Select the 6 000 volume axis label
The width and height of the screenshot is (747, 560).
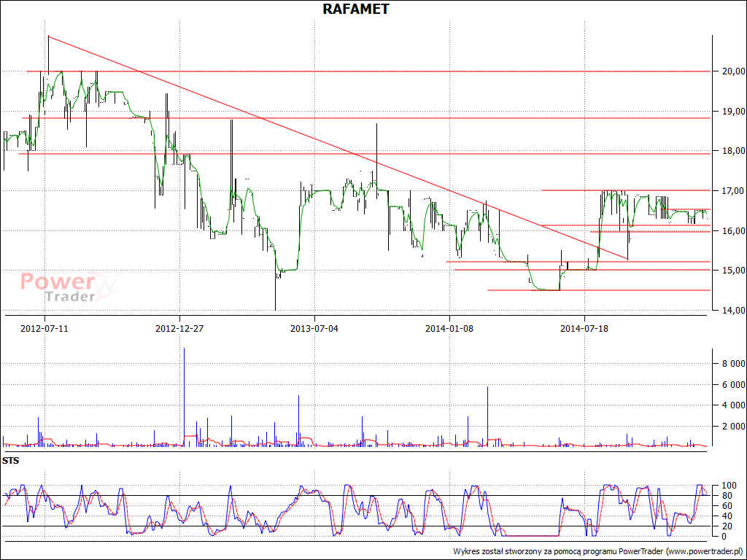734,385
